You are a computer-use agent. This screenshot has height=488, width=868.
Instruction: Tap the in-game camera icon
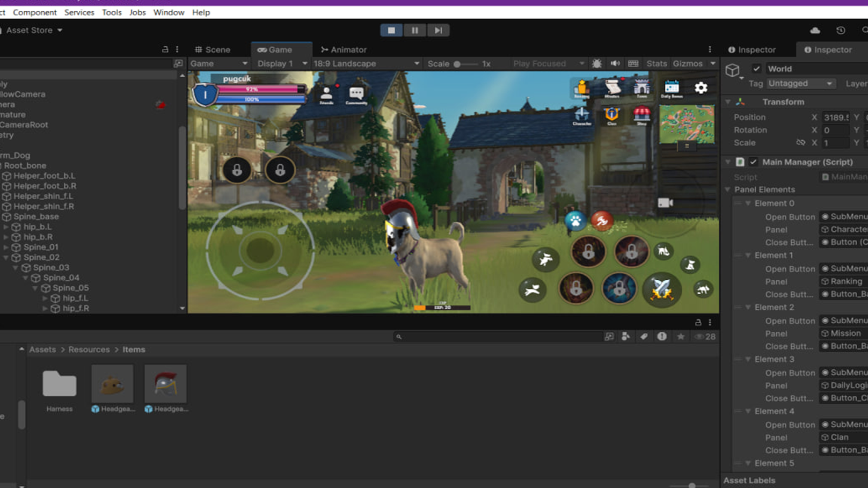[665, 203]
